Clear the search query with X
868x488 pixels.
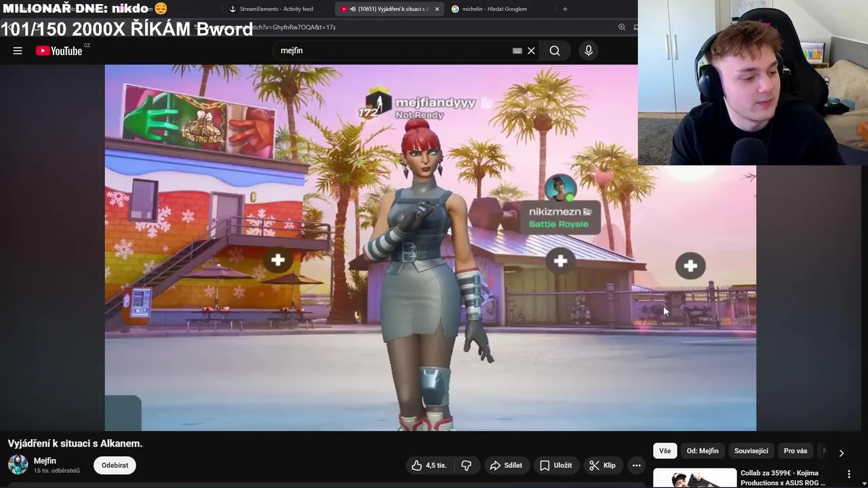[x=532, y=51]
